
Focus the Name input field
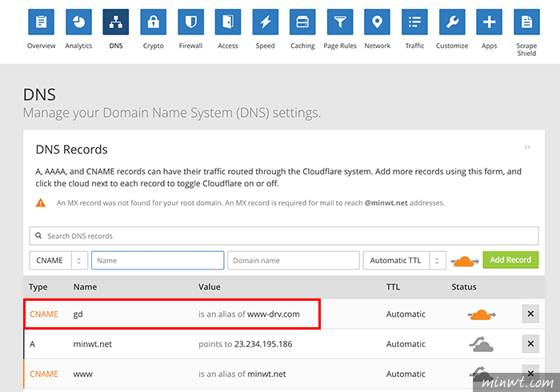158,260
